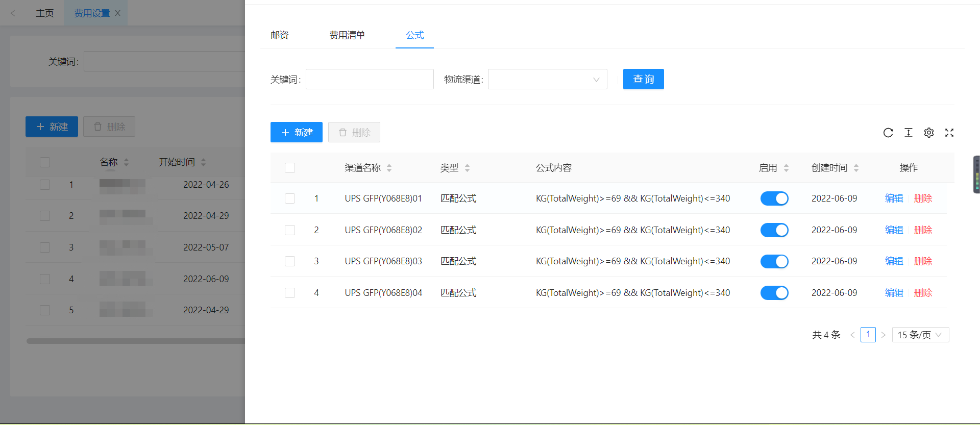This screenshot has width=980, height=425.
Task: Open the 15 条/页 page size dropdown
Action: coord(920,335)
